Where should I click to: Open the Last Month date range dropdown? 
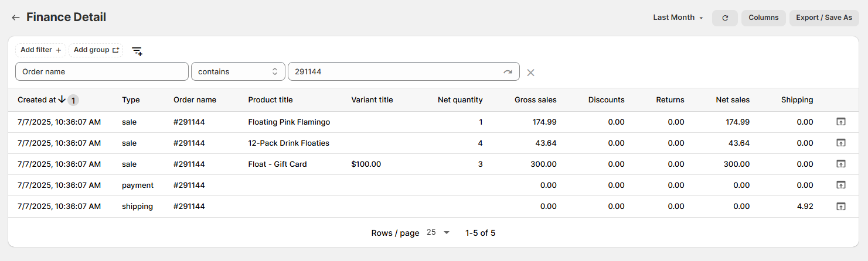click(x=678, y=18)
